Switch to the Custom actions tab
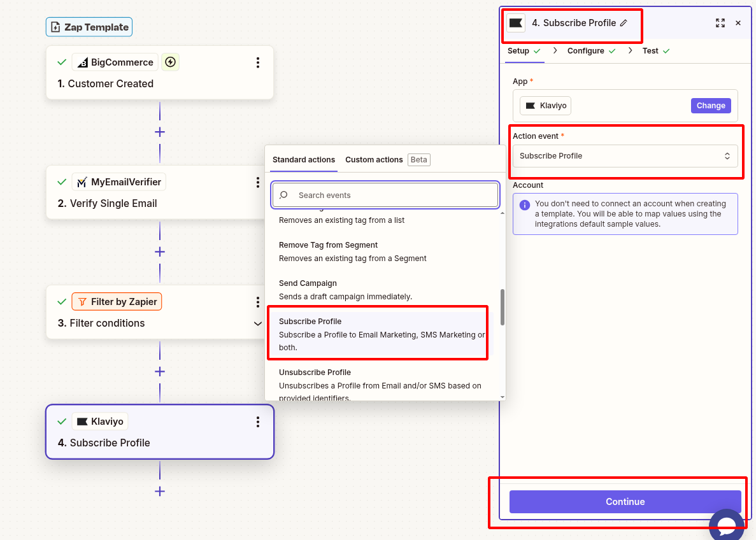Screen dimensions: 756x540 pyautogui.click(x=374, y=160)
